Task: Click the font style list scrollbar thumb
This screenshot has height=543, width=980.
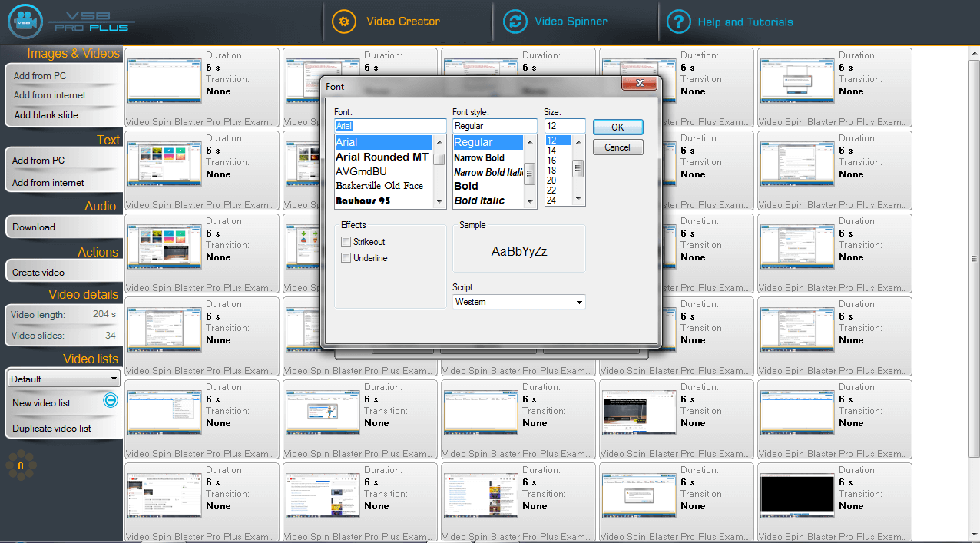Action: click(530, 174)
